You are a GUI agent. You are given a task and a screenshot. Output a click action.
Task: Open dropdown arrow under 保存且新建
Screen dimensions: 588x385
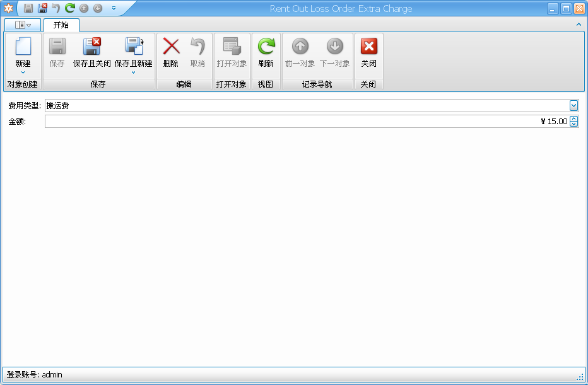point(133,72)
